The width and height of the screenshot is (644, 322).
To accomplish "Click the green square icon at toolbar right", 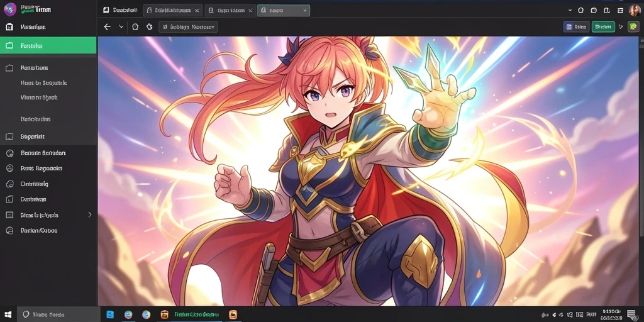I will (633, 26).
